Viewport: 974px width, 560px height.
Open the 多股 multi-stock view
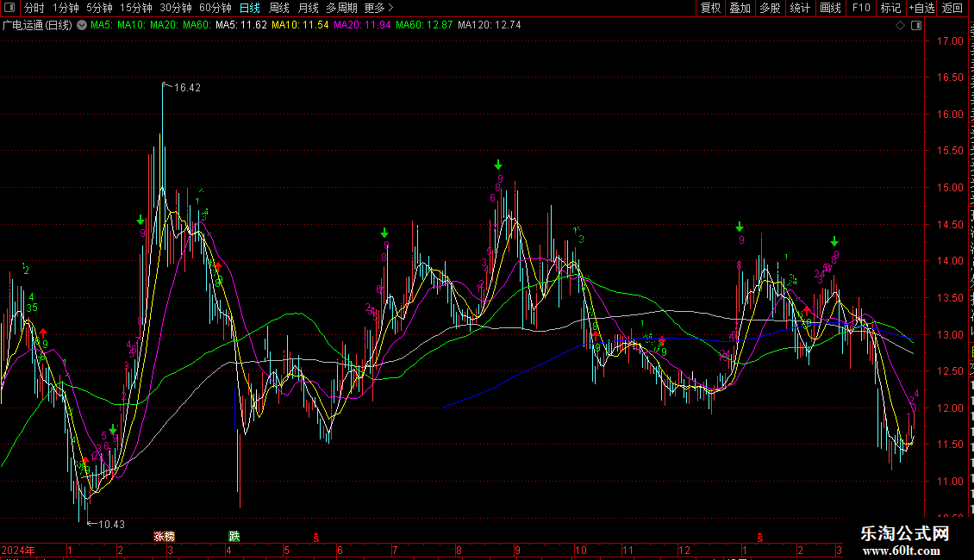click(770, 8)
